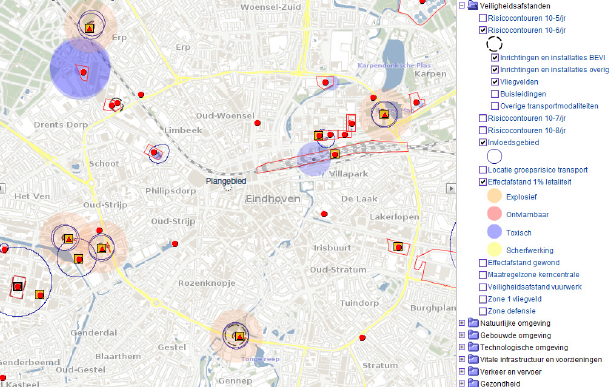612x387 pixels.
Task: Collapse the Veiligheidsafstanden tree node
Action: 462,6
